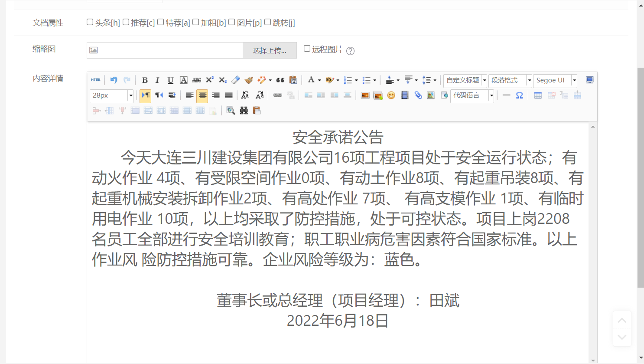Open the multi-image upload dialog
The width and height of the screenshot is (644, 364).
point(378,95)
